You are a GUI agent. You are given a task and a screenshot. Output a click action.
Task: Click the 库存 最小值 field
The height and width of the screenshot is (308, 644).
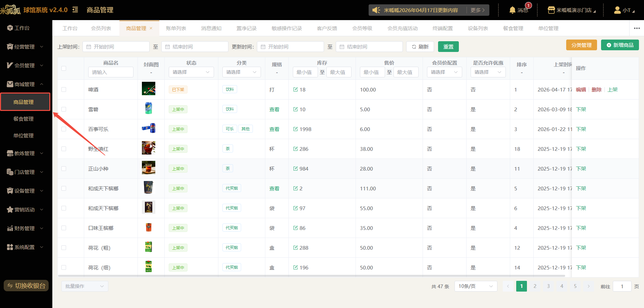click(x=305, y=72)
